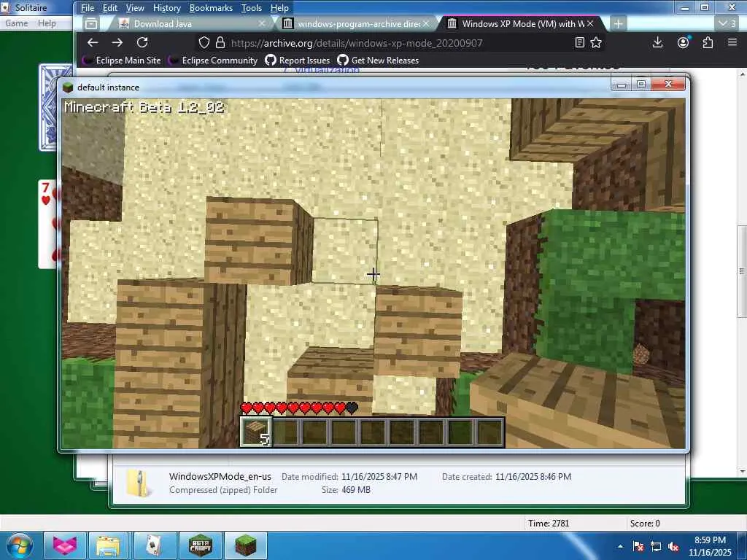Click Solitaire Time: 2781 status text
This screenshot has height=560, width=747.
[549, 524]
